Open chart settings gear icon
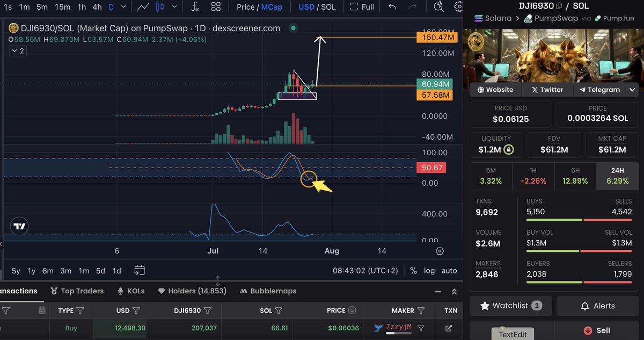 [x=459, y=7]
